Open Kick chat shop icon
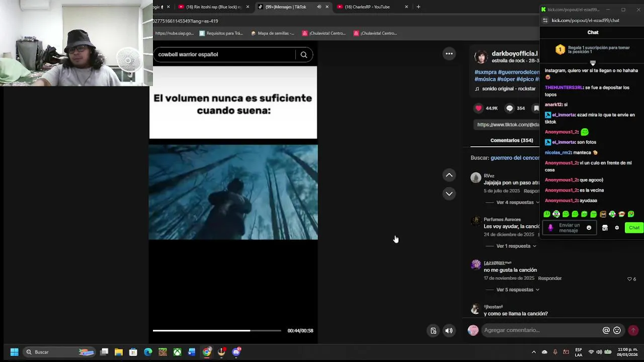This screenshot has width=644, height=362. click(605, 228)
